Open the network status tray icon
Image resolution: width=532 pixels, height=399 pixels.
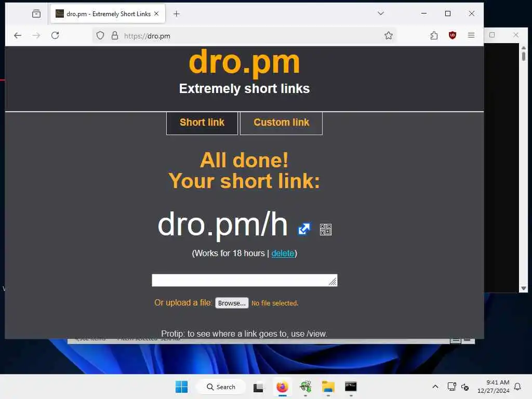pyautogui.click(x=451, y=387)
